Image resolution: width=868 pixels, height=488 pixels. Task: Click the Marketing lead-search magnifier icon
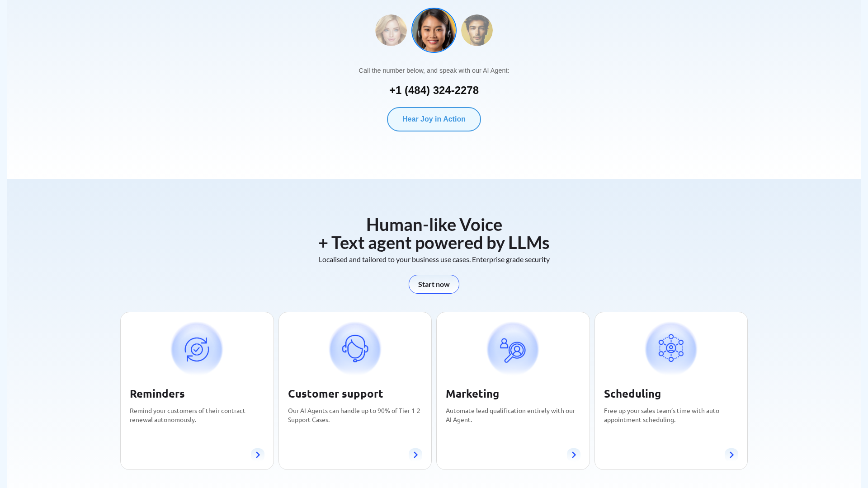[513, 348]
